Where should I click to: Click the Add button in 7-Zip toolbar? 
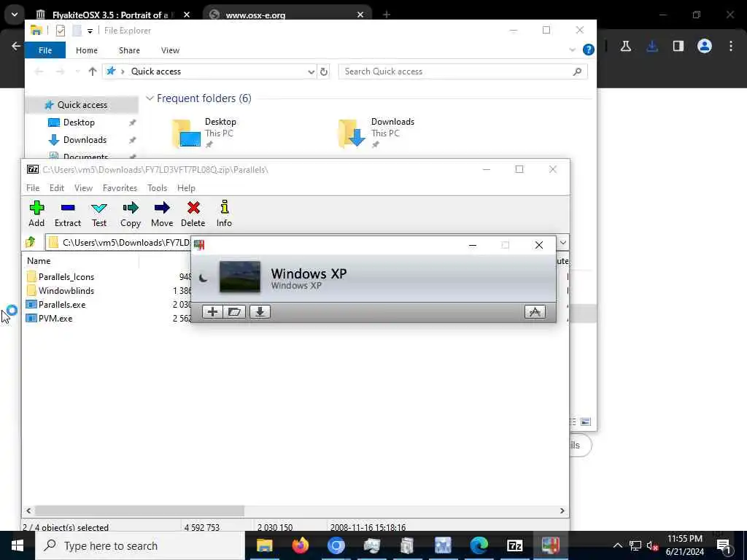36,214
